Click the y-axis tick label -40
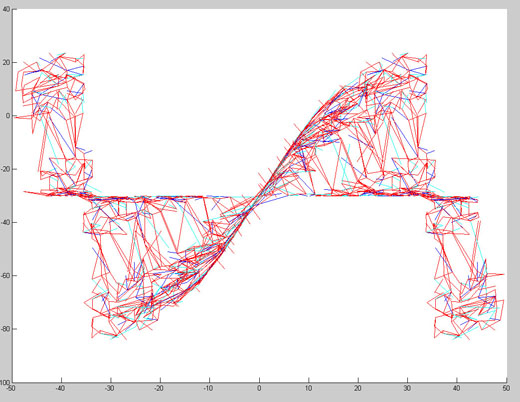The height and width of the screenshot is (402, 520). [x=5, y=222]
